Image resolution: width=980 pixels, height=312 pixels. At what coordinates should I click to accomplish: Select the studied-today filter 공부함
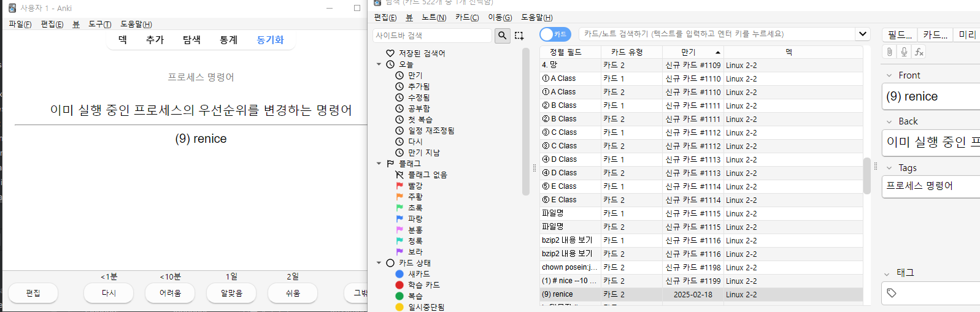tap(413, 108)
